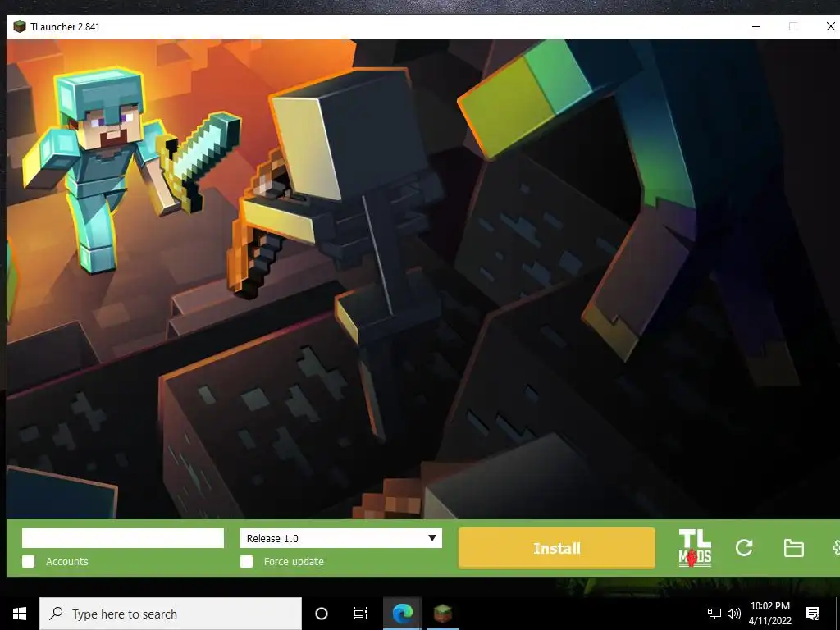The image size is (840, 630).
Task: Open the clock showing 10:02 PM
Action: pos(770,614)
